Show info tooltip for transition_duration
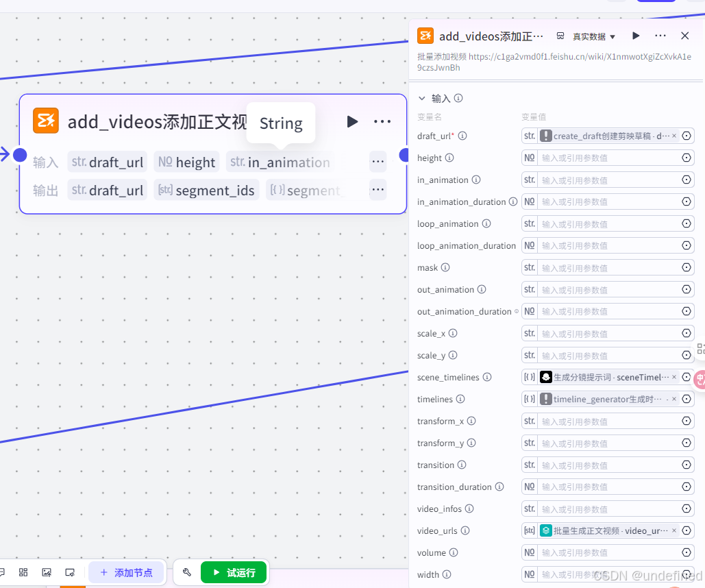The image size is (705, 588). [499, 487]
